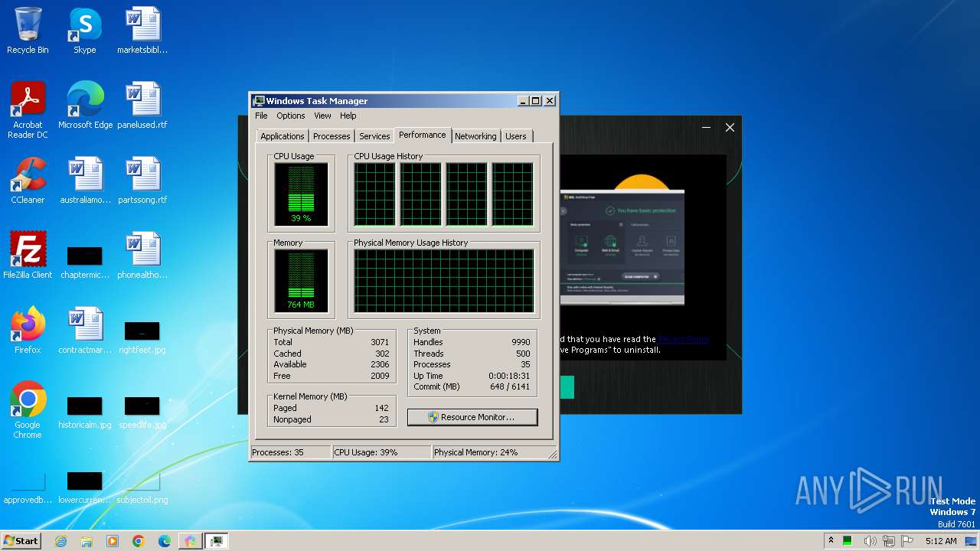Switch to uninstaller app in taskbar

pyautogui.click(x=190, y=541)
